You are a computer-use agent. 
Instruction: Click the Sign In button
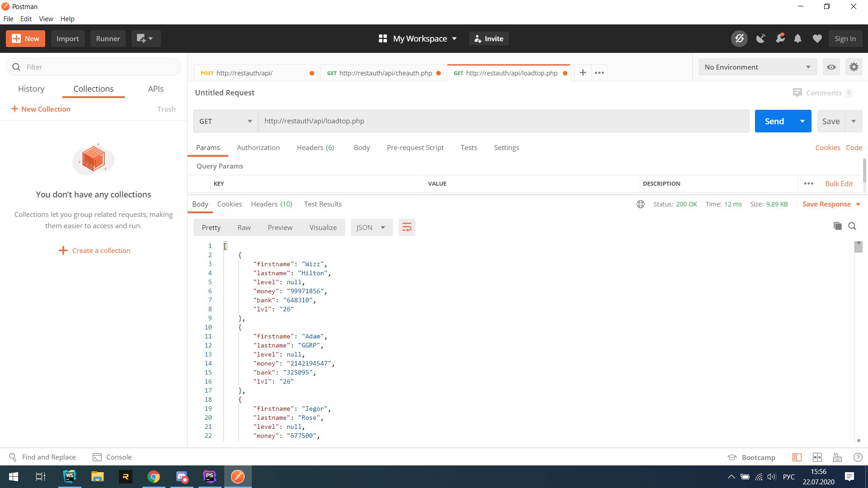coord(845,38)
